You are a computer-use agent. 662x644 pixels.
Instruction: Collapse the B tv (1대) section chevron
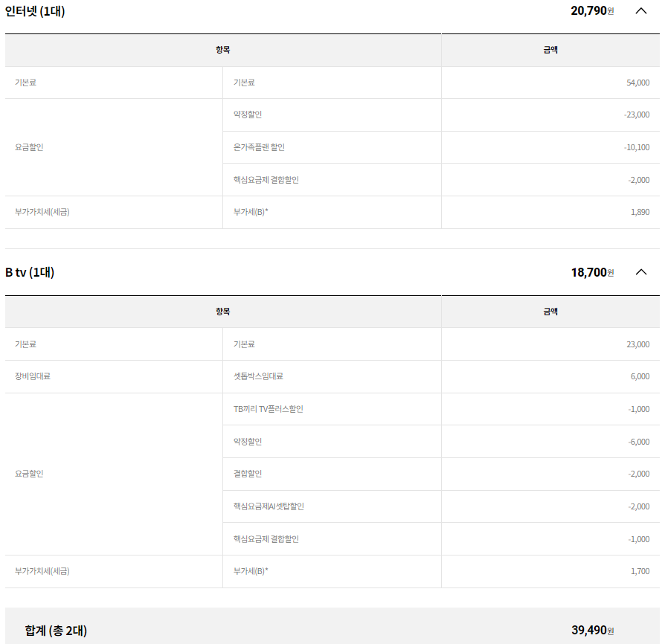tap(641, 272)
